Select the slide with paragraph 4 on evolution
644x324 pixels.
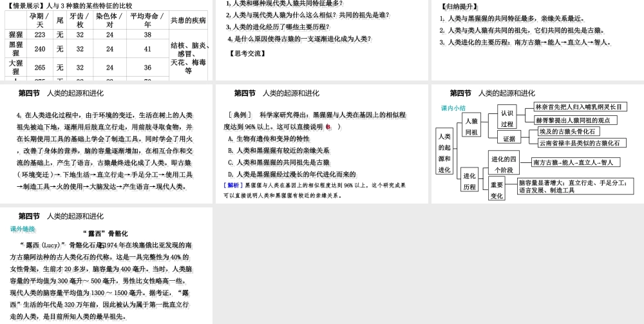[106, 144]
